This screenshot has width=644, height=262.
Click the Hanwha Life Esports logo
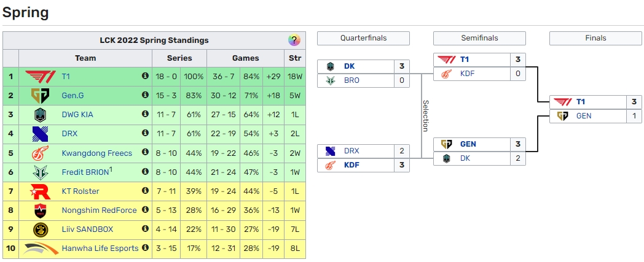click(41, 249)
